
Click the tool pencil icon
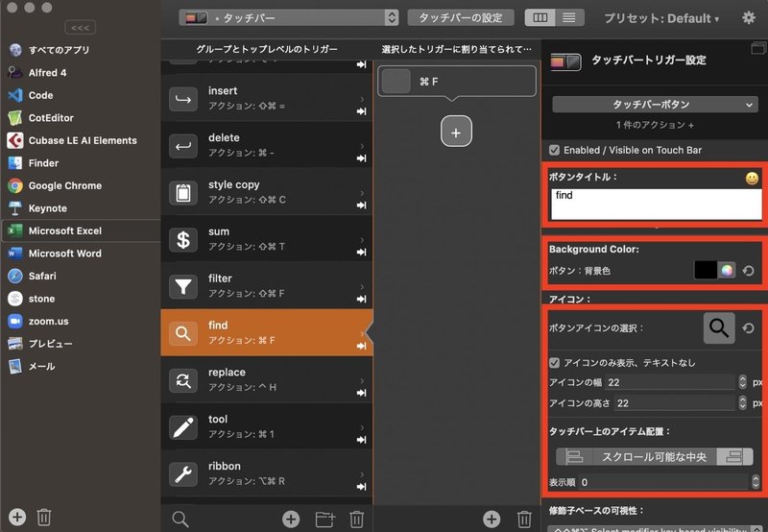pos(183,427)
